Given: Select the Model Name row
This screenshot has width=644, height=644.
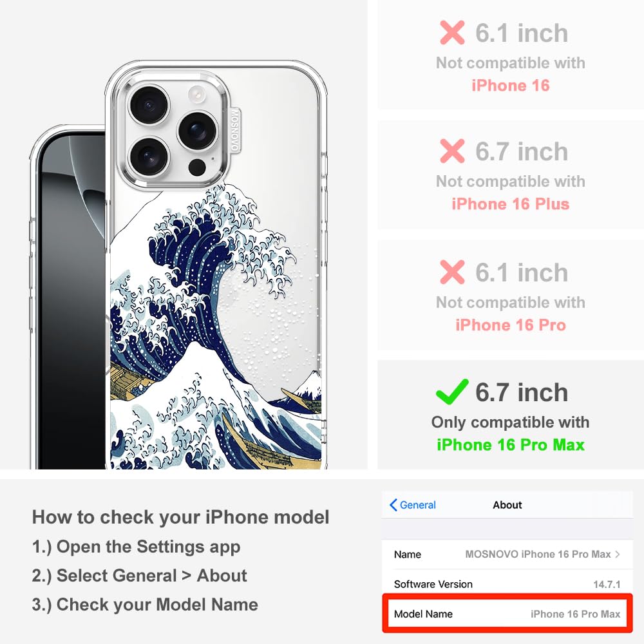Looking at the screenshot, I should pyautogui.click(x=507, y=614).
